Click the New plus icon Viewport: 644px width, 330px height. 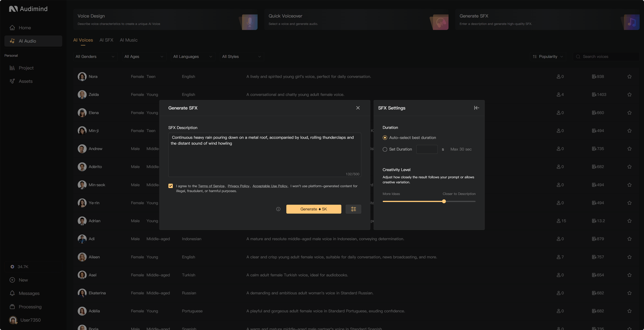coord(12,280)
